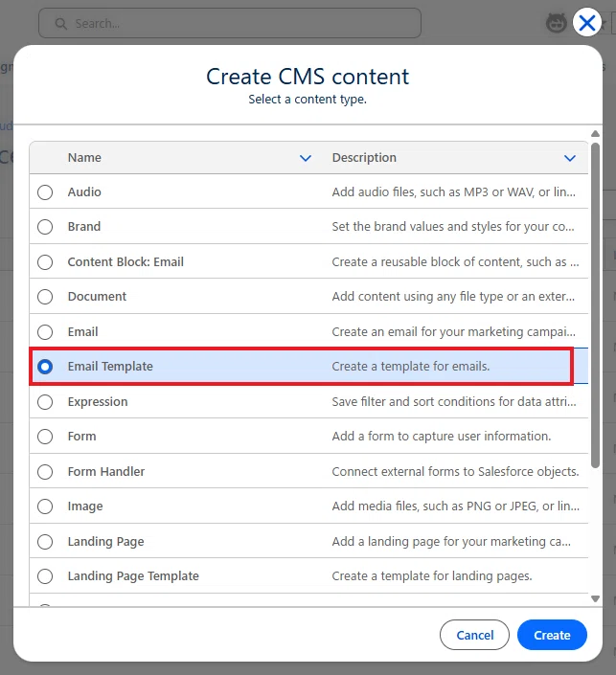The width and height of the screenshot is (616, 675).
Task: Select the Audio radio button
Action: (45, 192)
